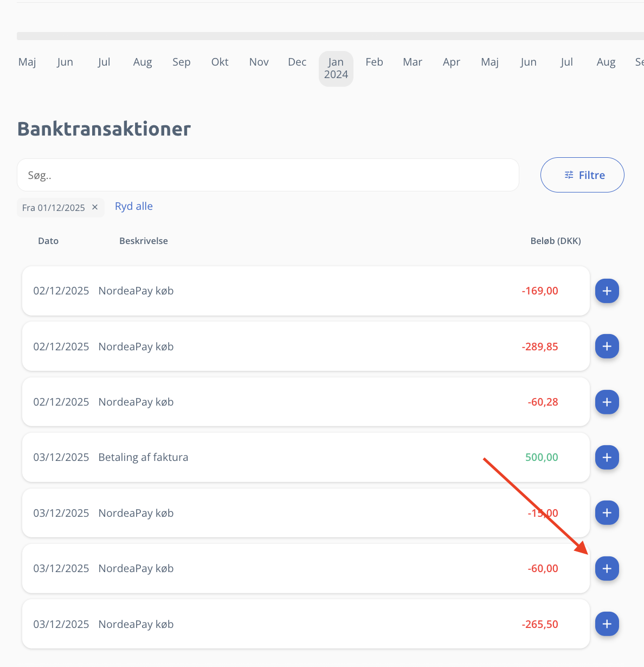Click plus icon for -169,00 transaction
This screenshot has height=667, width=644.
pyautogui.click(x=607, y=291)
